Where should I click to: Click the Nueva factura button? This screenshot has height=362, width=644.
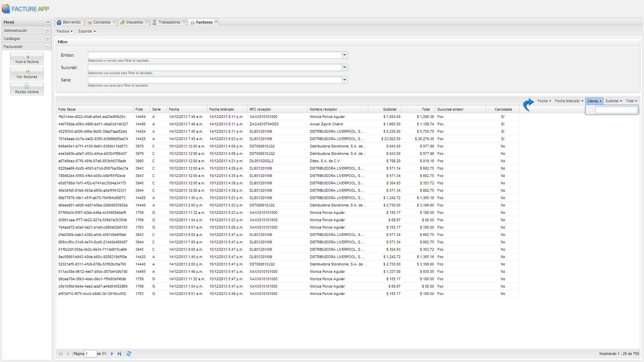pos(27,59)
